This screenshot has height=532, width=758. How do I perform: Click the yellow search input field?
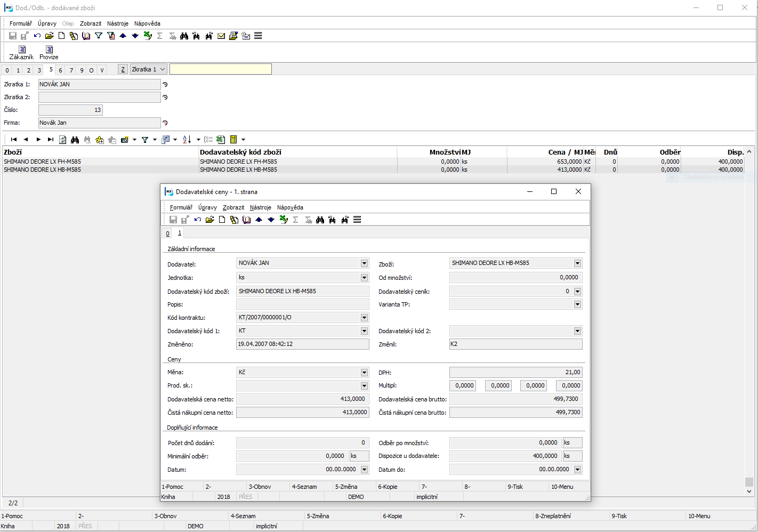tap(220, 69)
